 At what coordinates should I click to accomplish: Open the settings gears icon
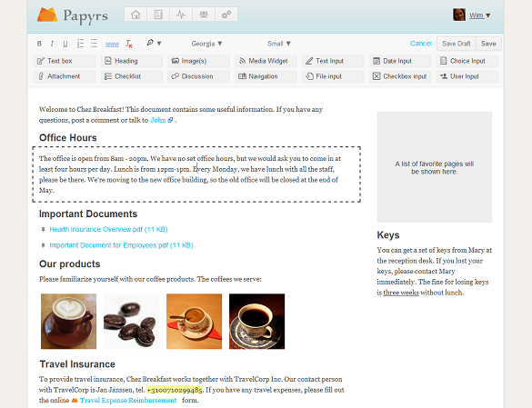[226, 15]
